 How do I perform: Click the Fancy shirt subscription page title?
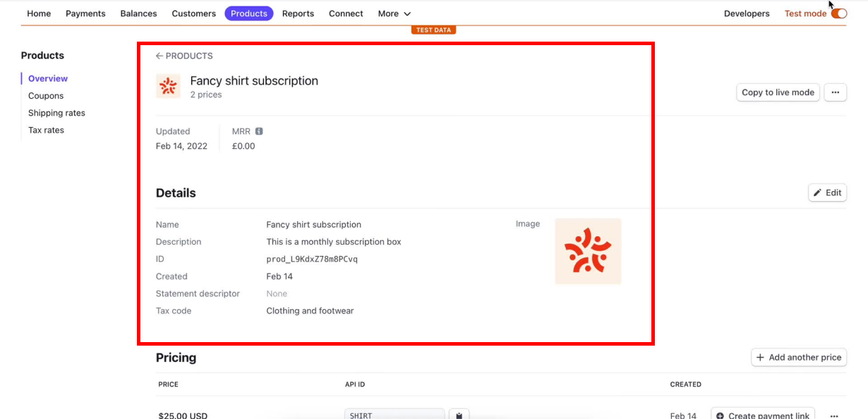tap(254, 80)
